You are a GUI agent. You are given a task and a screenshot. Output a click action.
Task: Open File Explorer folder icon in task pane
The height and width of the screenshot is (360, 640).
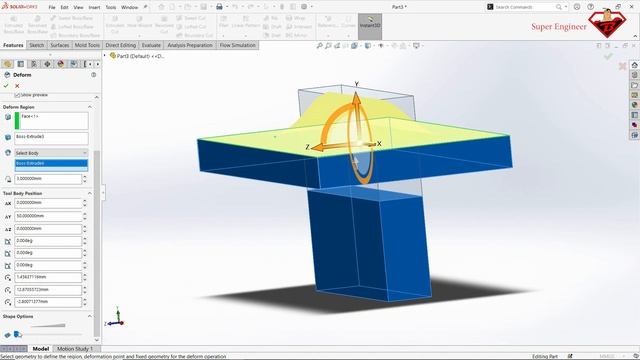coord(635,85)
